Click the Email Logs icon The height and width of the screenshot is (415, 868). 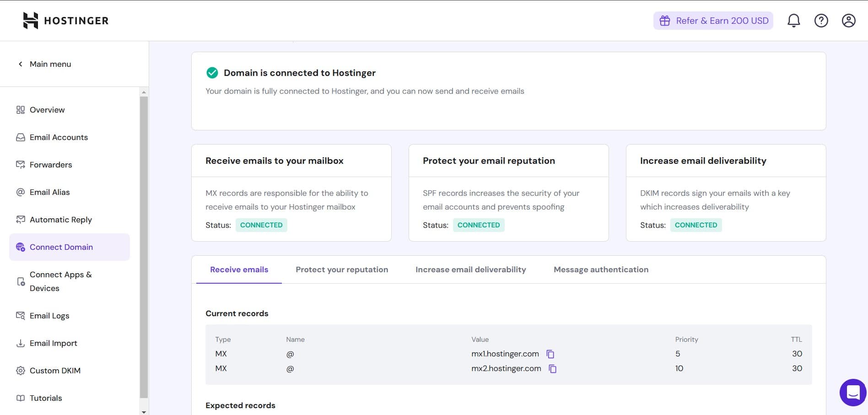click(21, 316)
